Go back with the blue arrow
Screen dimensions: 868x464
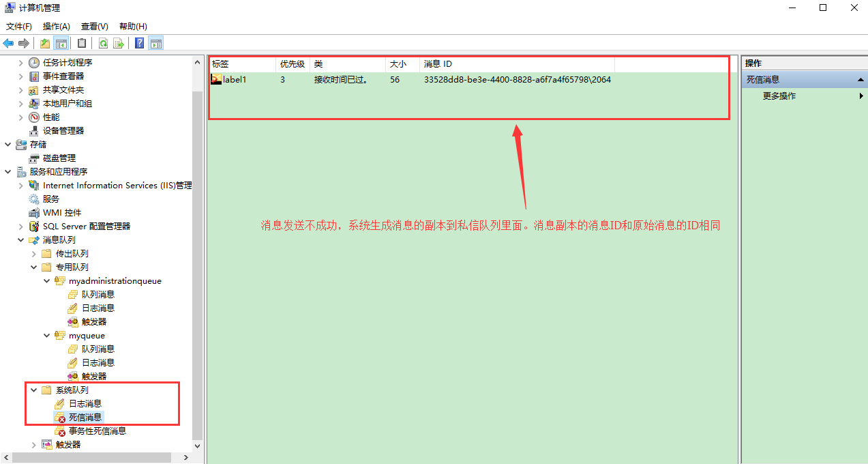click(x=8, y=44)
